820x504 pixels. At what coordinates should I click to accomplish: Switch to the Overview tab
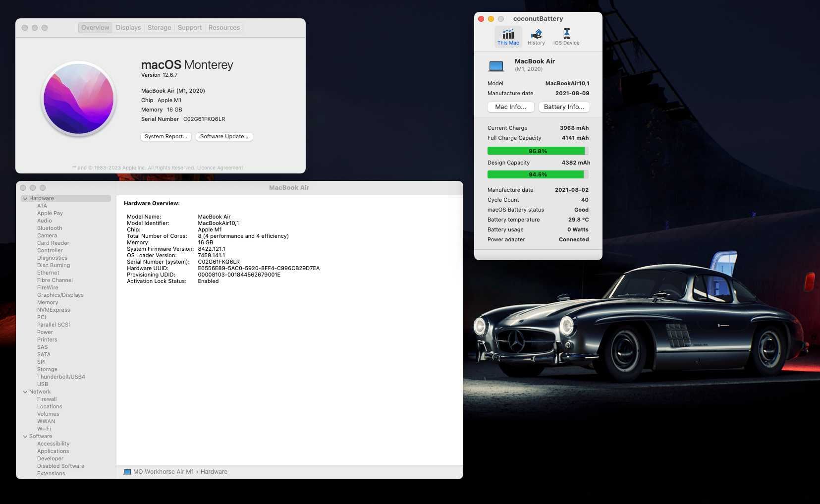(x=95, y=28)
